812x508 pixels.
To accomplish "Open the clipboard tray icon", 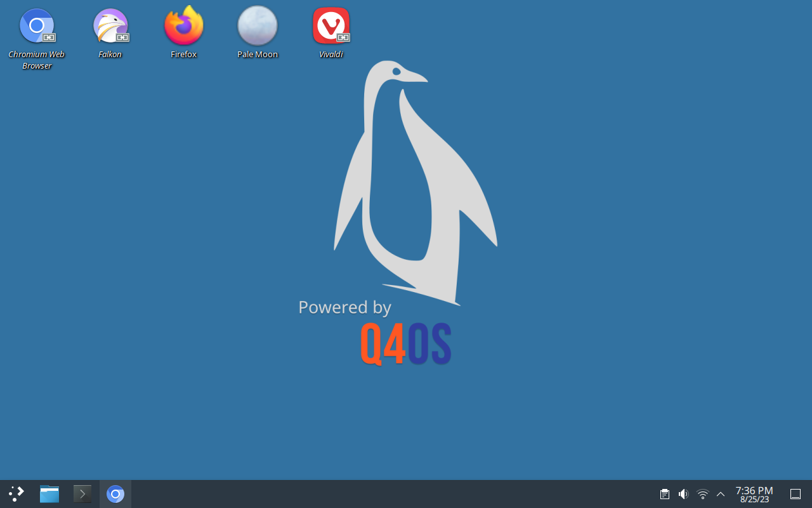I will [664, 494].
